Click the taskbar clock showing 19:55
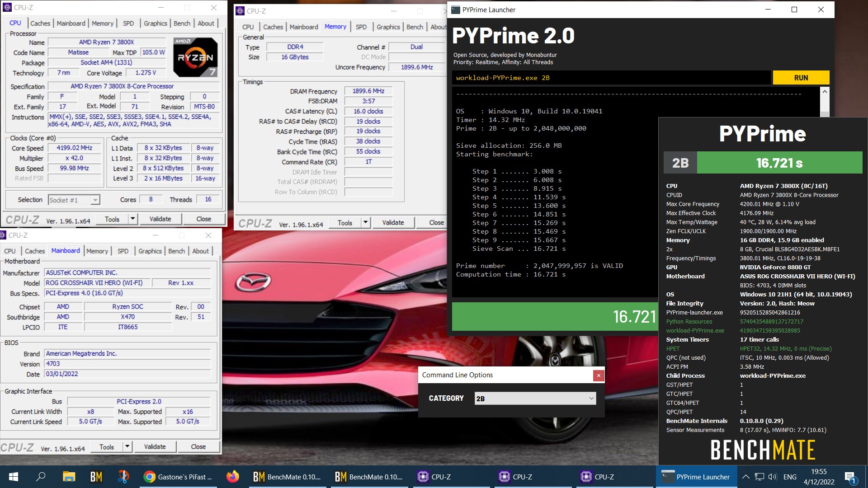 coord(819,477)
